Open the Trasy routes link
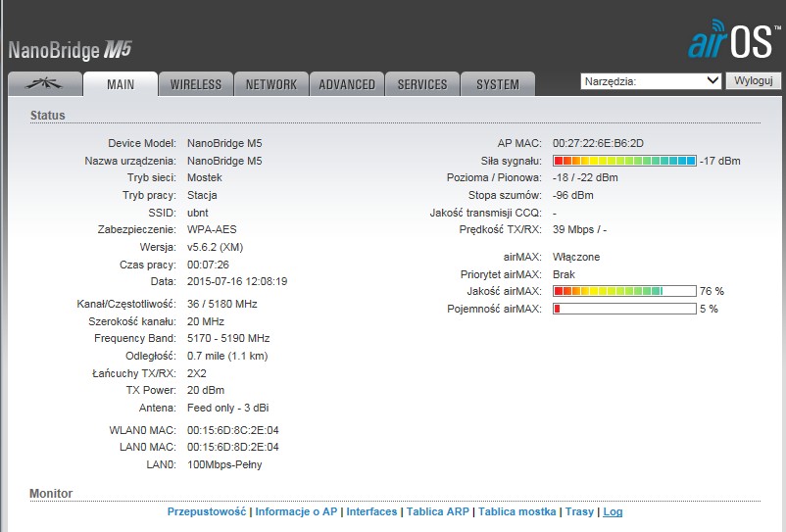786x532 pixels. point(579,511)
